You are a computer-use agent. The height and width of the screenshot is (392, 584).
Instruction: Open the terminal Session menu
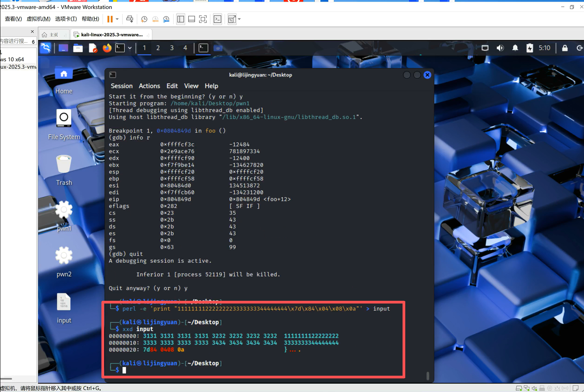pos(122,86)
